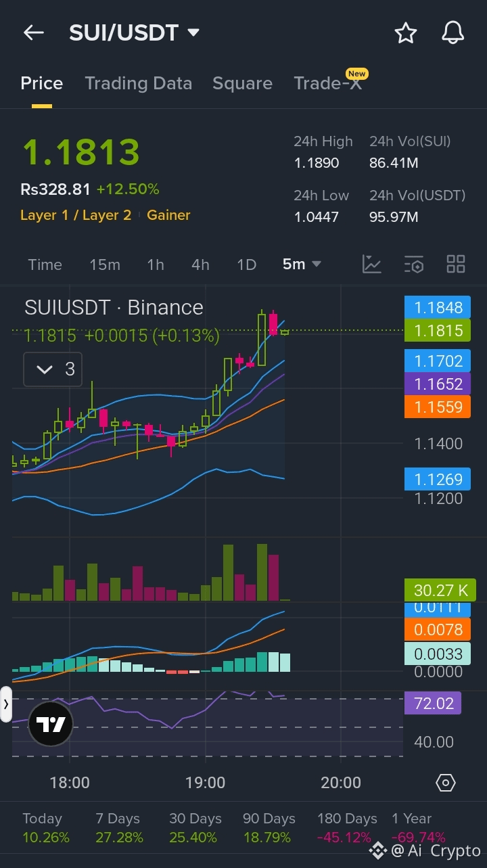Open price alert bell icon
This screenshot has width=487, height=868.
pos(453,32)
